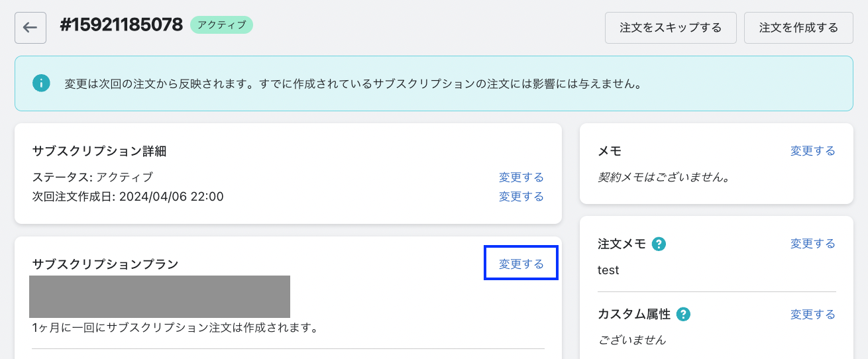Image resolution: width=868 pixels, height=359 pixels.
Task: Click the green アクティブ status badge
Action: tap(221, 25)
